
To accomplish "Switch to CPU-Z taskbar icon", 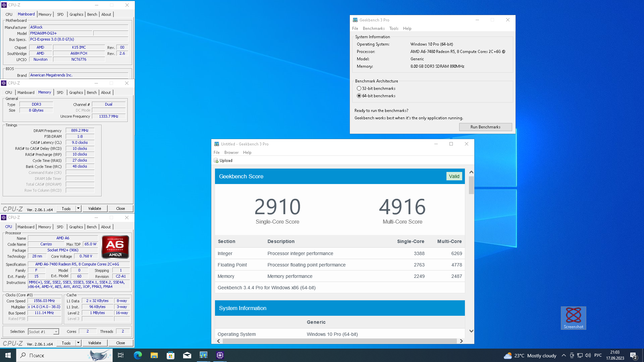I will (x=220, y=355).
